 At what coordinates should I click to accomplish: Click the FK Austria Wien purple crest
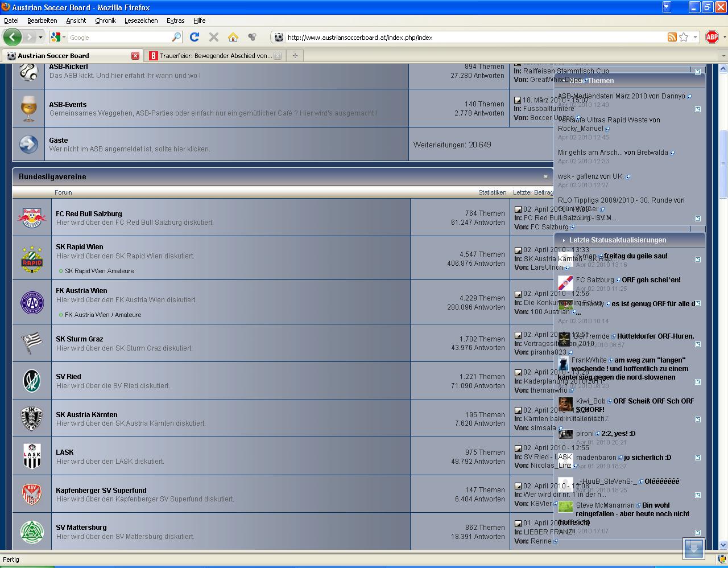coord(32,302)
